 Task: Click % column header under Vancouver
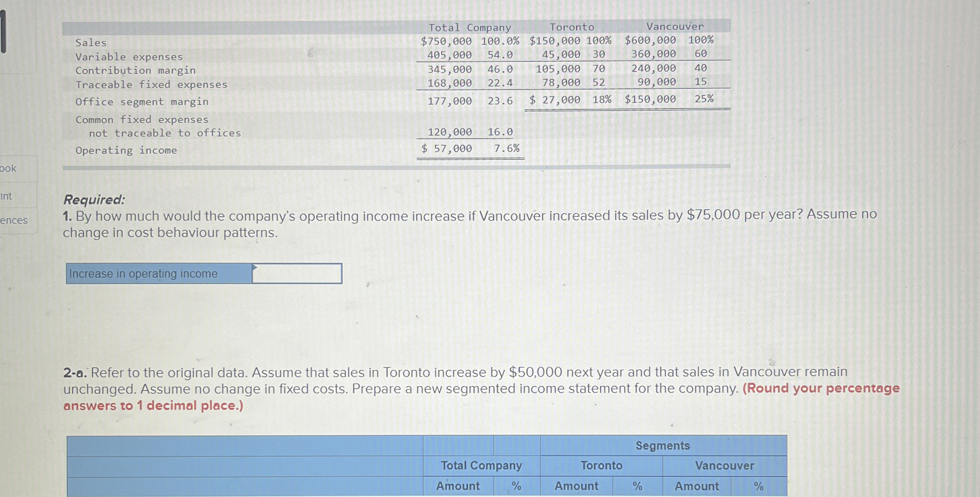pyautogui.click(x=759, y=486)
